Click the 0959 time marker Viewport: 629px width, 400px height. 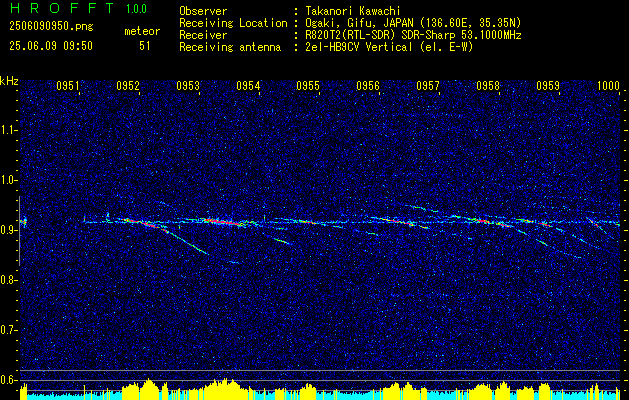[548, 86]
